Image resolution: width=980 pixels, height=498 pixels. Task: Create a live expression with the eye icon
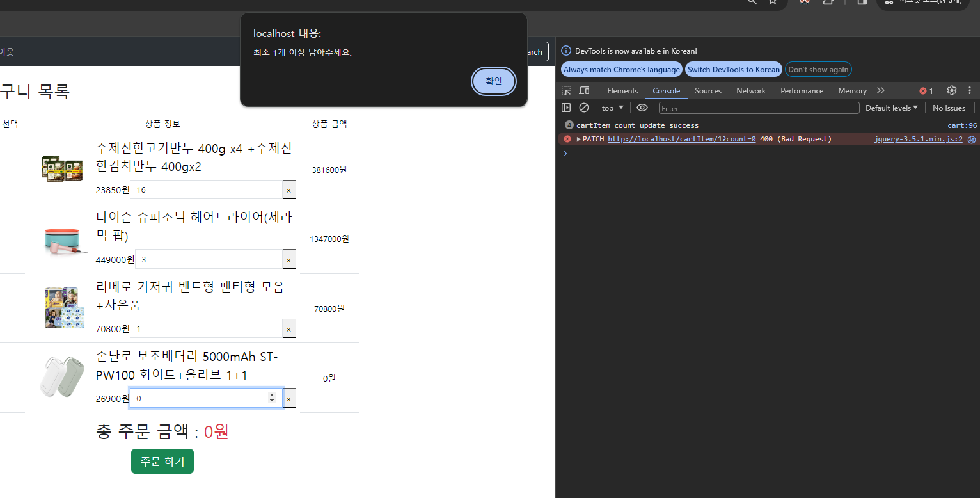click(642, 108)
